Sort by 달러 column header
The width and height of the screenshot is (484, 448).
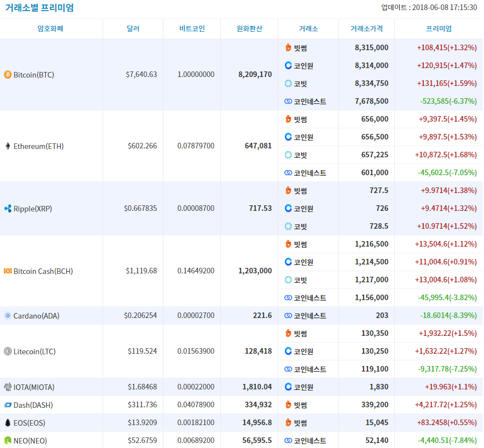pos(133,28)
